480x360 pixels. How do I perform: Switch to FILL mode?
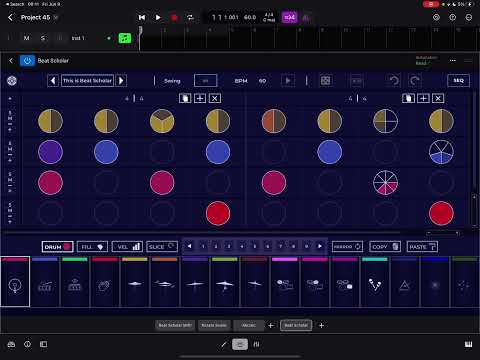pos(92,247)
